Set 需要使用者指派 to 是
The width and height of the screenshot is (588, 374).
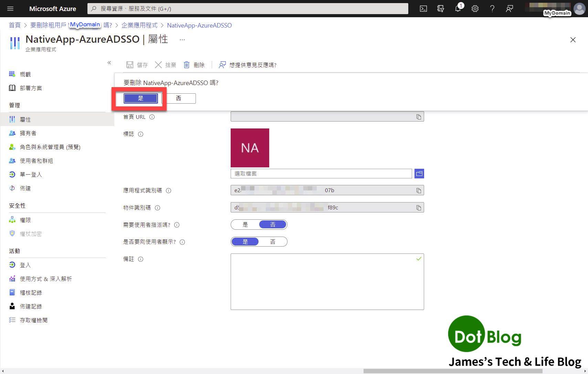245,225
